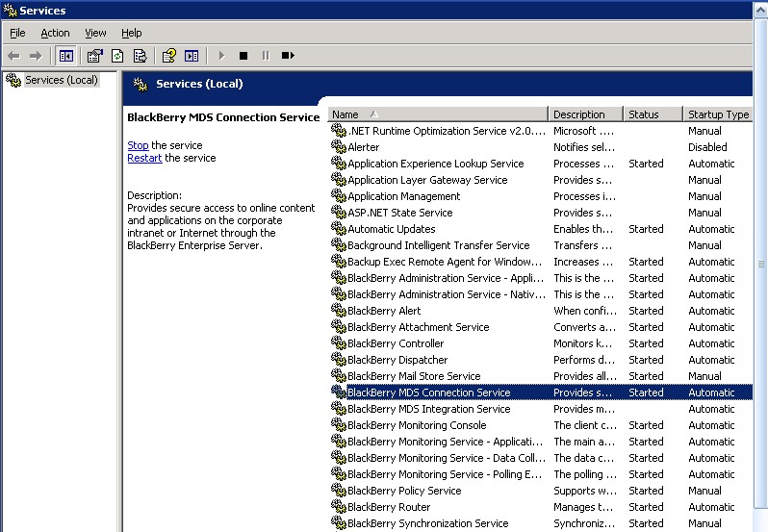Click the BlackBerry MDS Integration Service icon
Viewport: 768px width, 532px height.
click(x=339, y=408)
